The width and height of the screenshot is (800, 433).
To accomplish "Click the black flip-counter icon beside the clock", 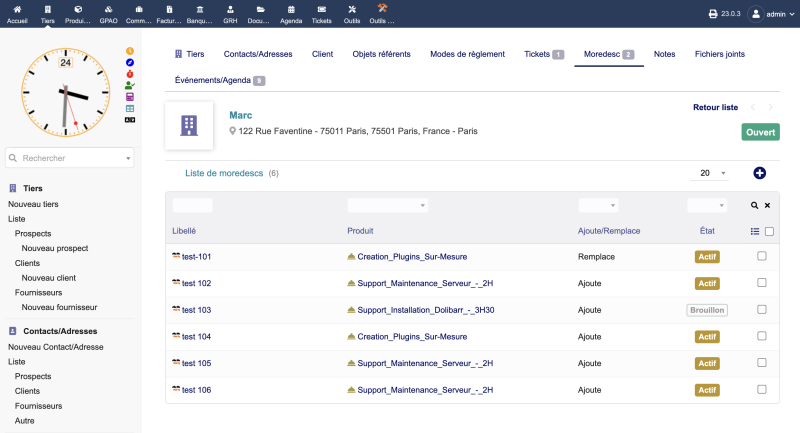I will 130,120.
